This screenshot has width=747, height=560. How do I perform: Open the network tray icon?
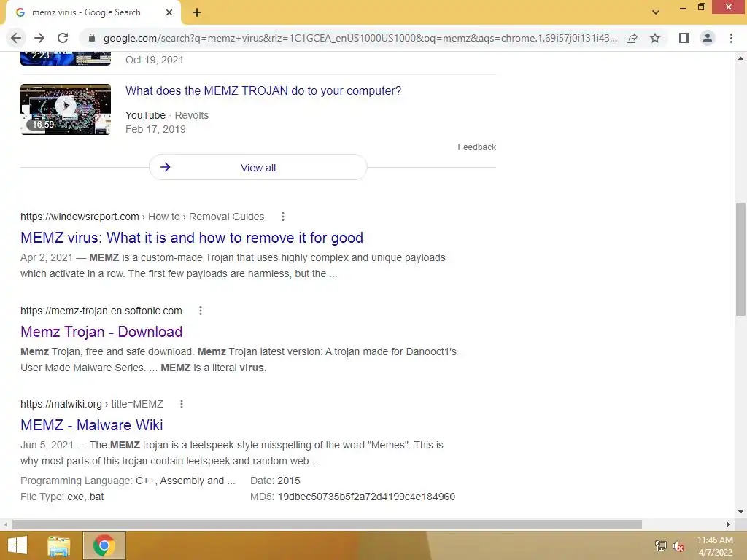point(660,545)
